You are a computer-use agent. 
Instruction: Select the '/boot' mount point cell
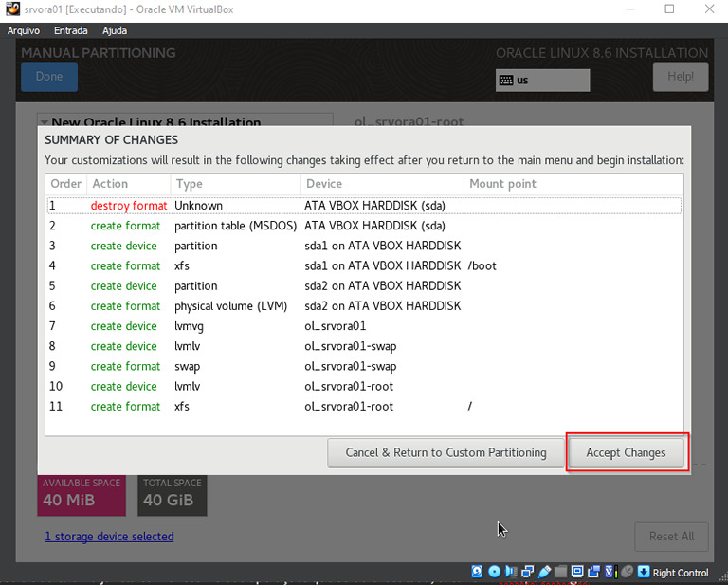482,266
